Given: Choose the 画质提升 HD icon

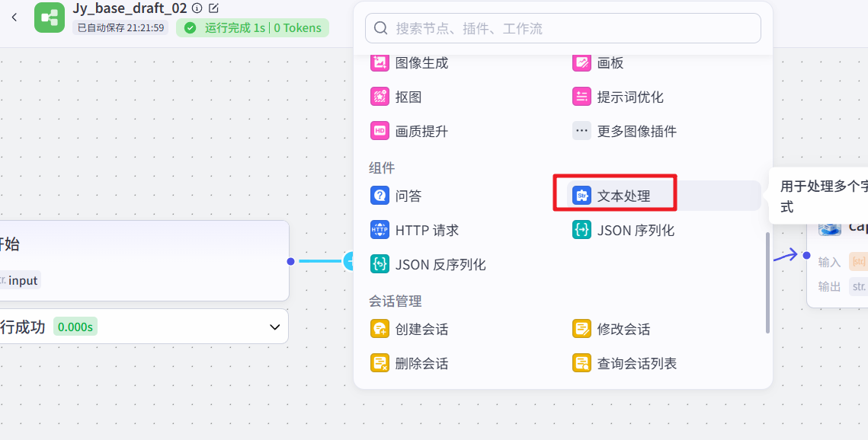Looking at the screenshot, I should 380,131.
